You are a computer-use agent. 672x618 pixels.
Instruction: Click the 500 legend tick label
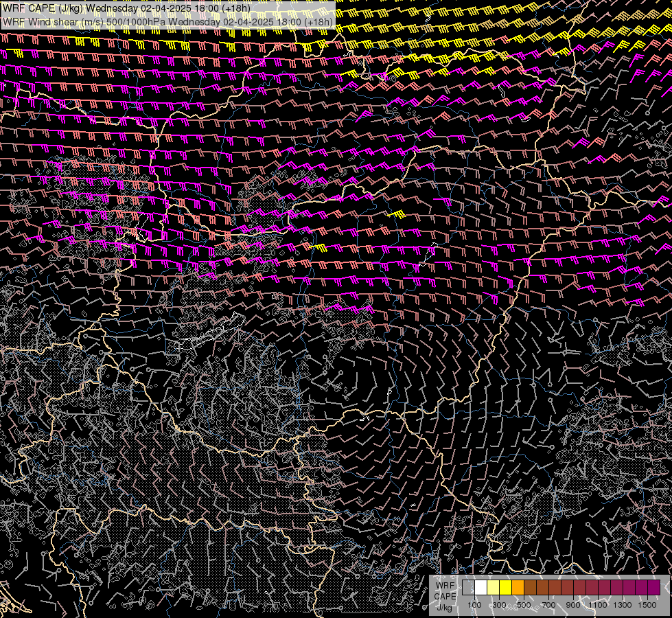tap(524, 605)
